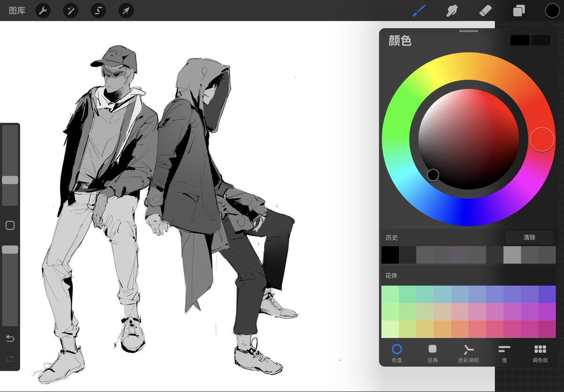Open the Actions wrench menu
The image size is (564, 392).
(43, 10)
